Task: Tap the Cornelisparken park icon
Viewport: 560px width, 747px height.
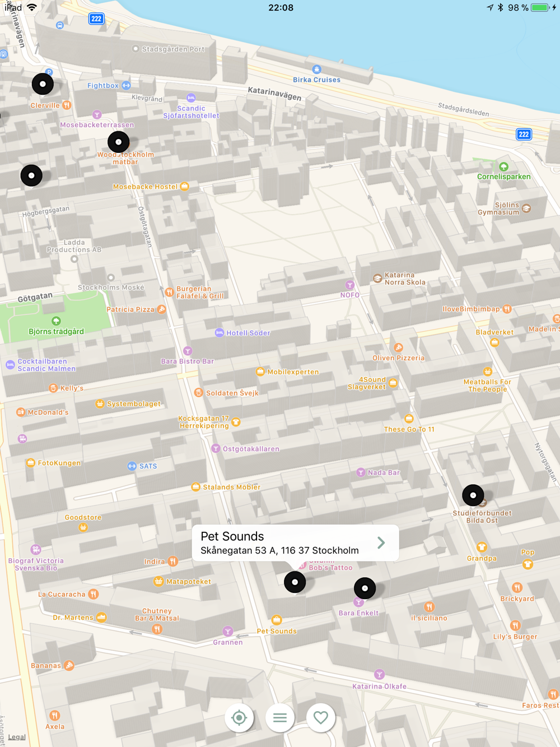Action: (503, 166)
